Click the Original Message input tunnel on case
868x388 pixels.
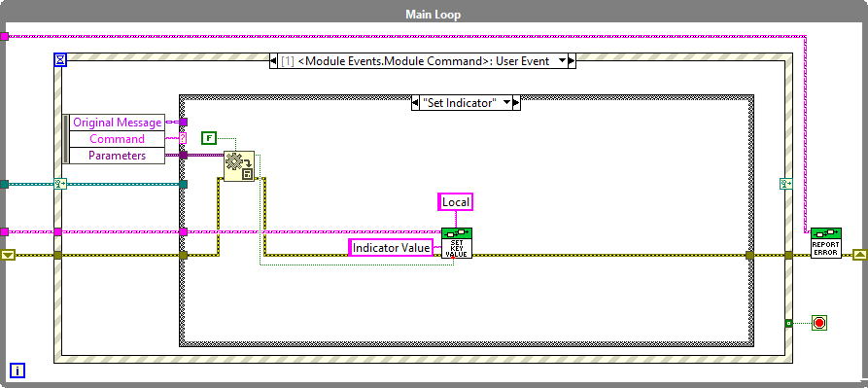coord(184,122)
